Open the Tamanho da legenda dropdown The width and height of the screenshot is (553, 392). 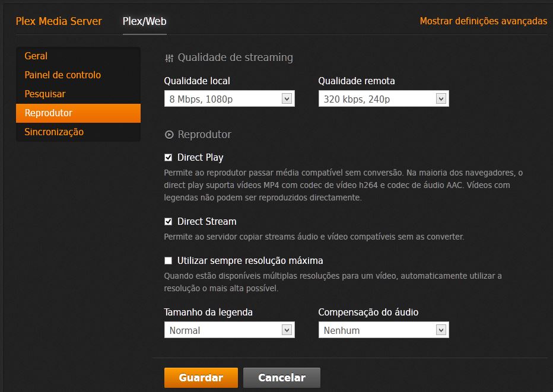[229, 330]
